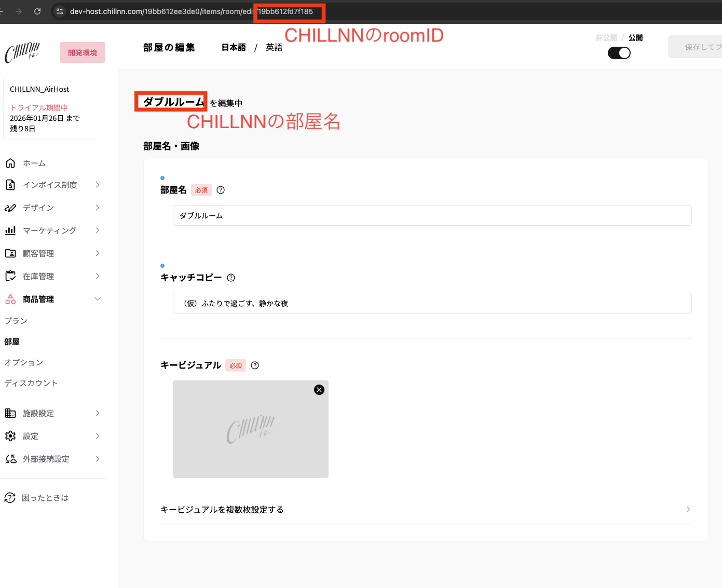Collapse the 商品管理 menu
This screenshot has width=722, height=588.
tap(98, 299)
